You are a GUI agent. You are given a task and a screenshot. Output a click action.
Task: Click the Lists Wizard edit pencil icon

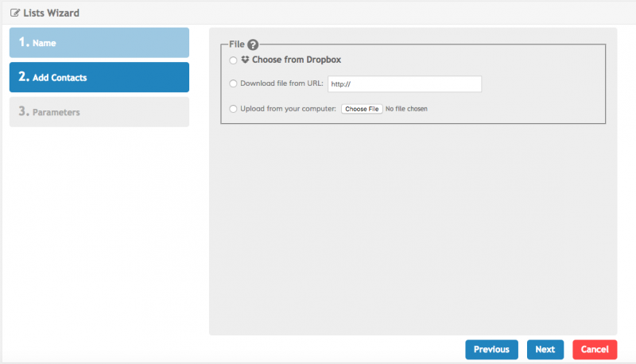pos(14,13)
